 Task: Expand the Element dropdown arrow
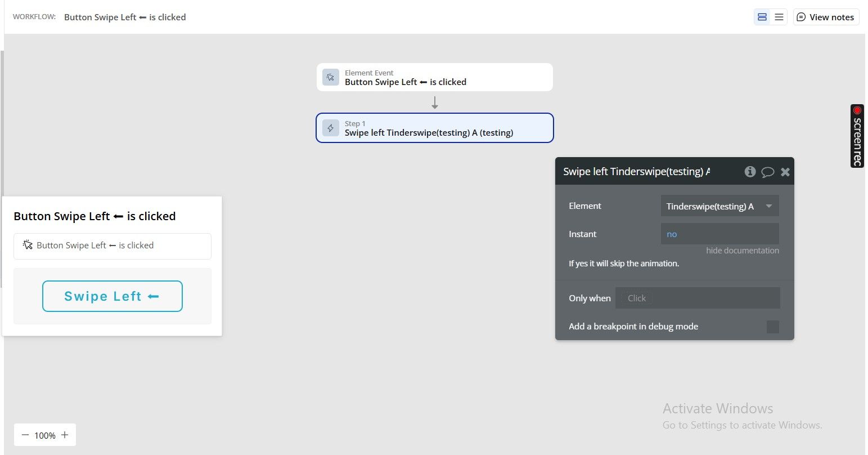(x=768, y=206)
